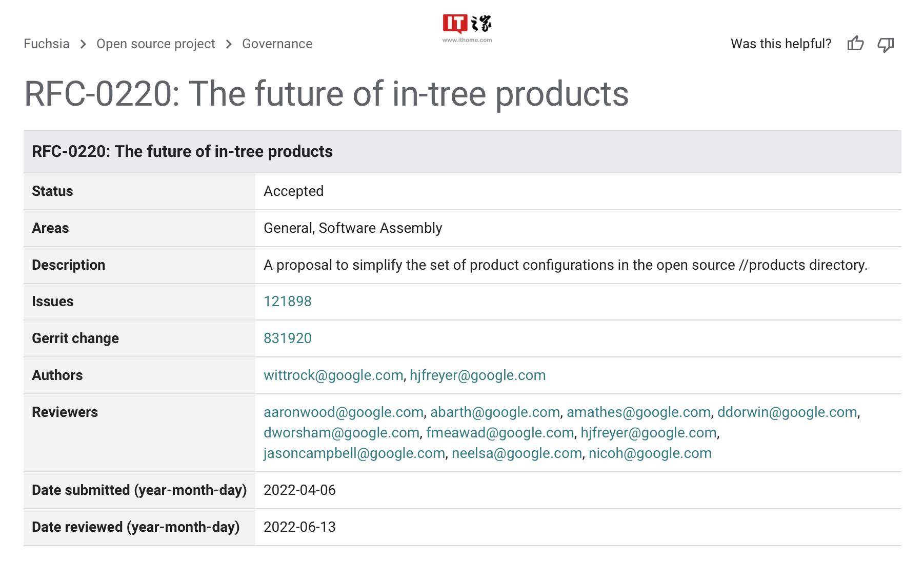This screenshot has height=561, width=924.
Task: Click reviewer fmeawad@google.com
Action: 500,433
